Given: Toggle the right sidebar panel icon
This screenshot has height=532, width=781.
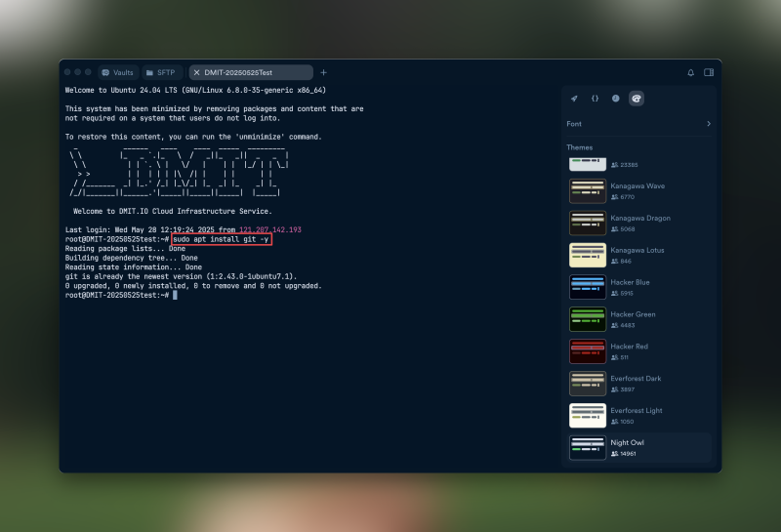Looking at the screenshot, I should coord(709,72).
